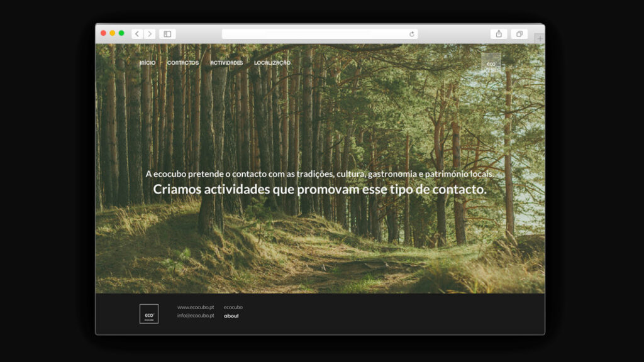Click the info@ecocubo.pt email link
This screenshot has height=362, width=644.
point(196,315)
